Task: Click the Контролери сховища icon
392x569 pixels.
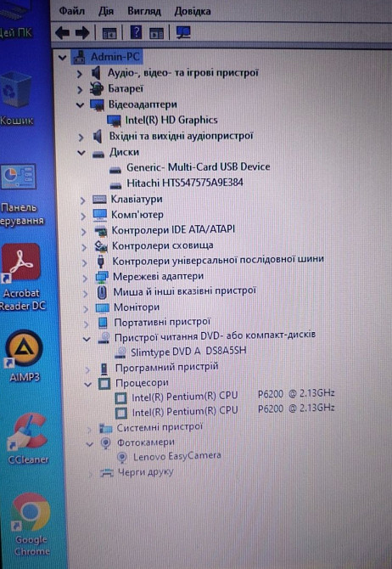Action: coord(101,246)
